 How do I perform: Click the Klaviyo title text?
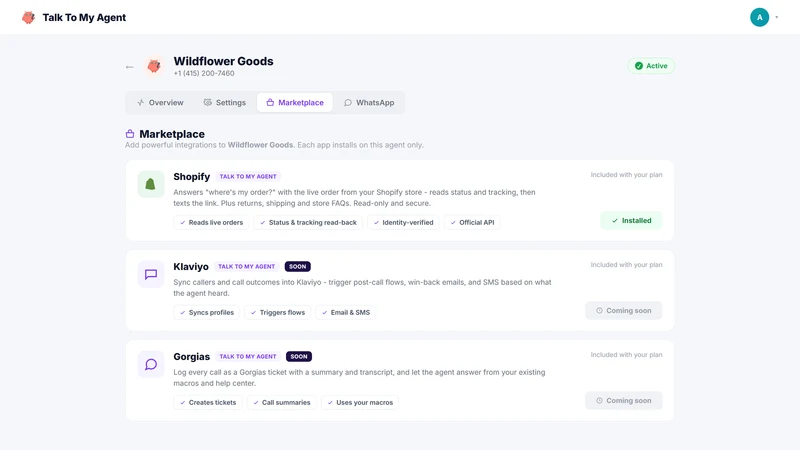point(191,266)
